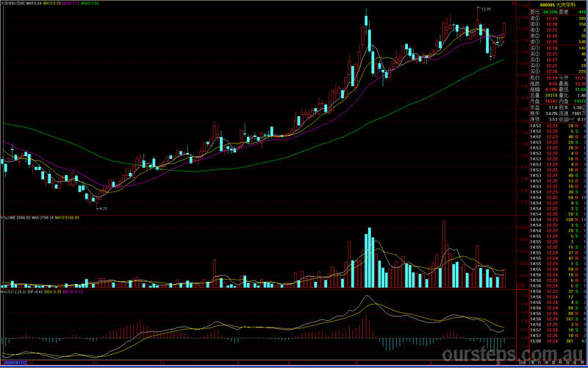Select the 日线 period tab at bottom

[x=522, y=363]
